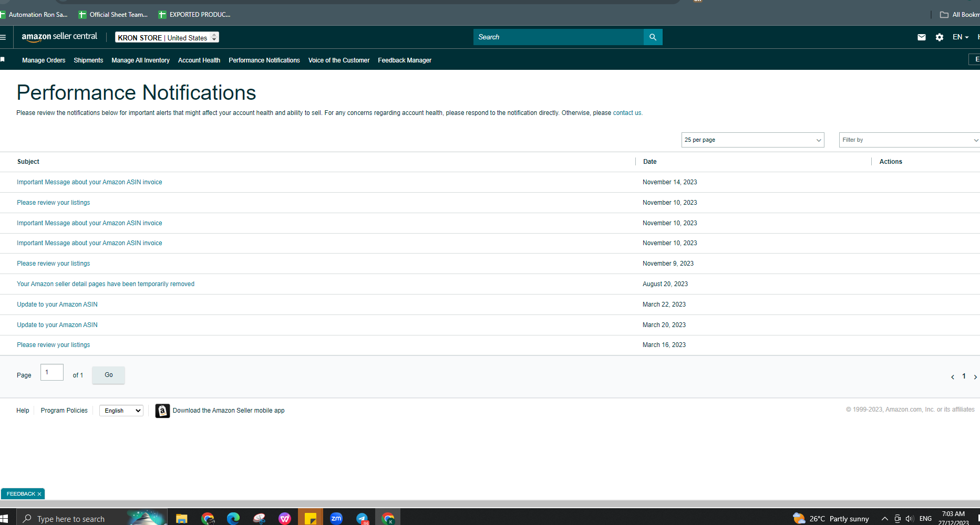
Task: Open the All Bookmarks folder
Action: click(x=960, y=15)
